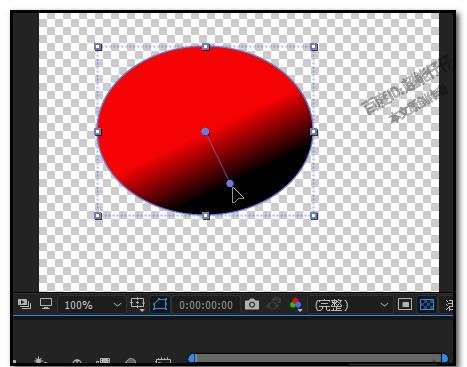Click the dropdown arrow beside (完整)

click(384, 305)
